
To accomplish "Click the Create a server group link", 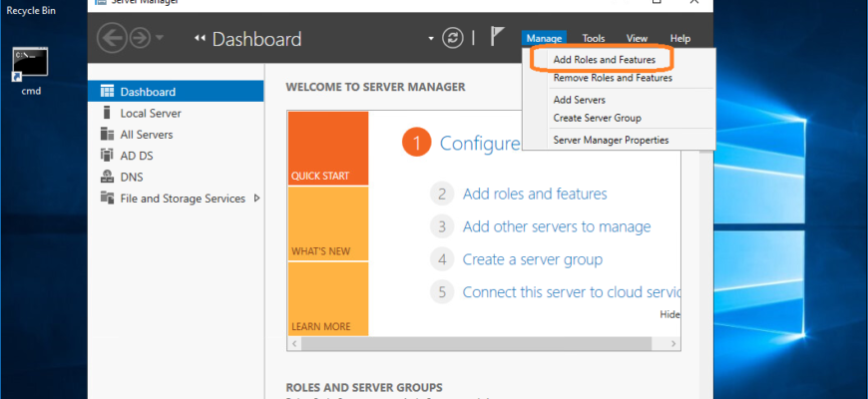I will [x=533, y=259].
